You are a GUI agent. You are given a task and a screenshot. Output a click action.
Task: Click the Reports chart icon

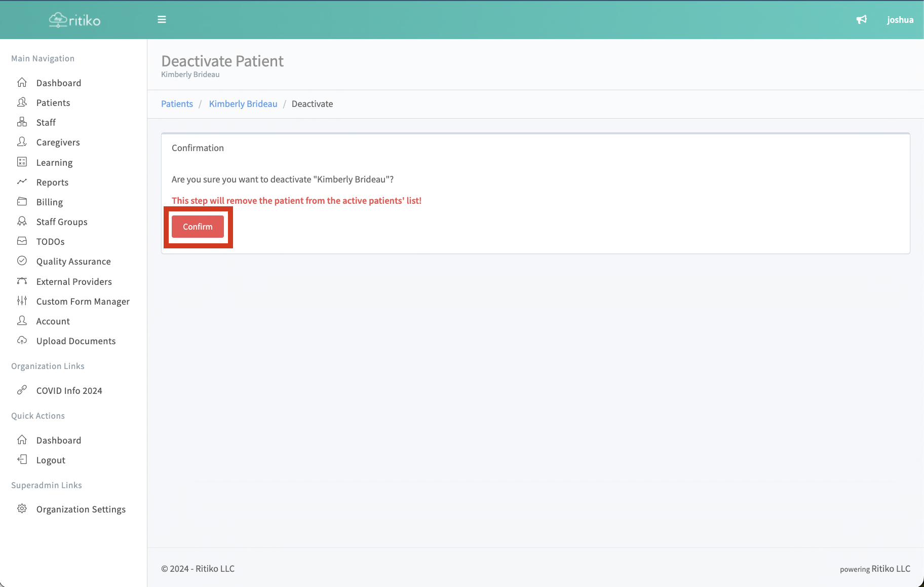click(22, 182)
